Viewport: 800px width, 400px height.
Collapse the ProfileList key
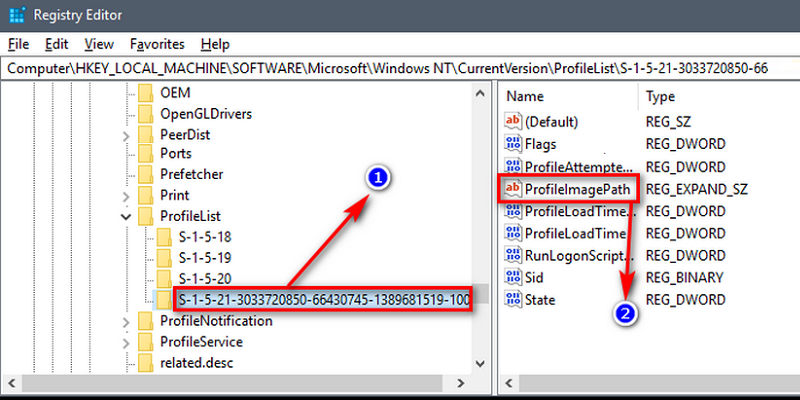pyautogui.click(x=126, y=216)
